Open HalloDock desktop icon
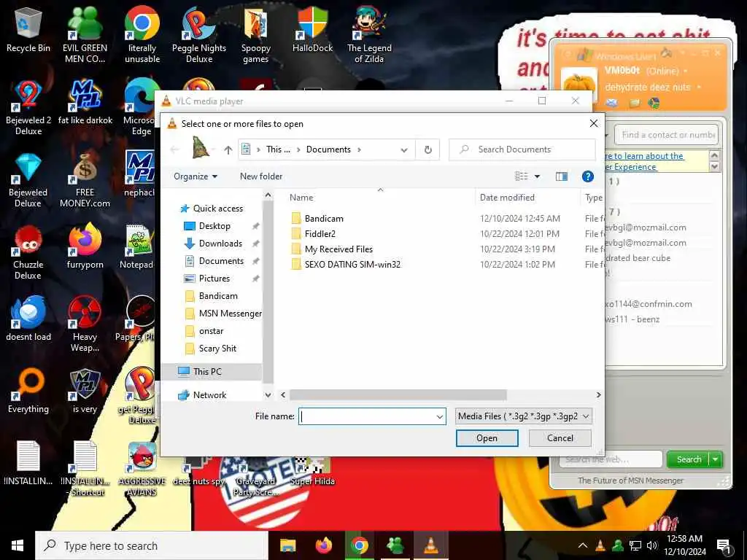 coord(312,30)
